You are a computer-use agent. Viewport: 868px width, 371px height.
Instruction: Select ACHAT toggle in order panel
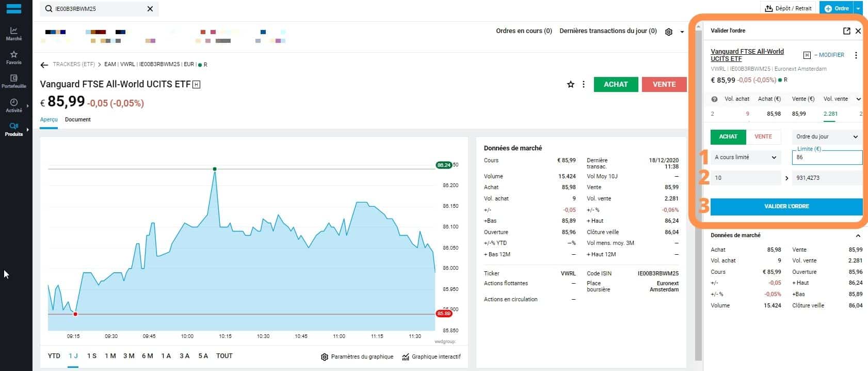click(x=728, y=136)
